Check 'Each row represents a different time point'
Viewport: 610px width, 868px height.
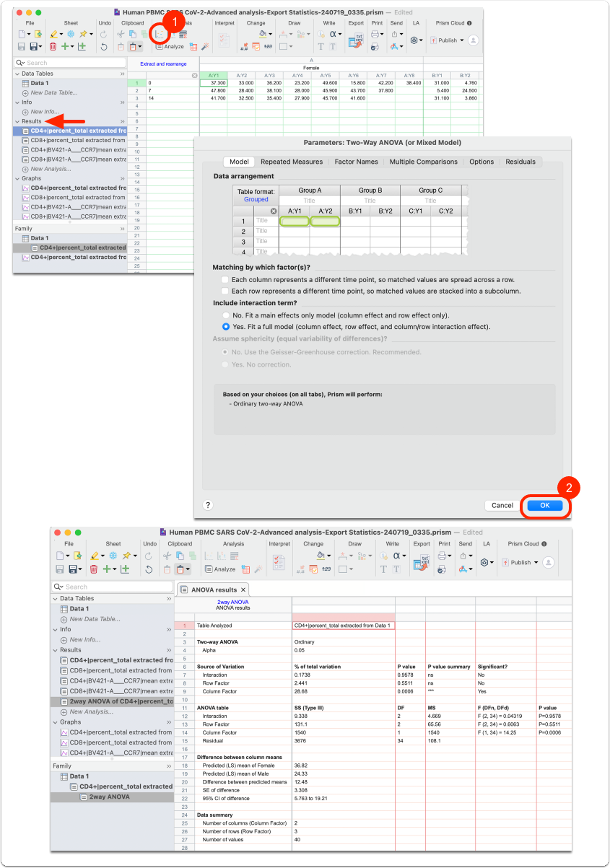225,291
